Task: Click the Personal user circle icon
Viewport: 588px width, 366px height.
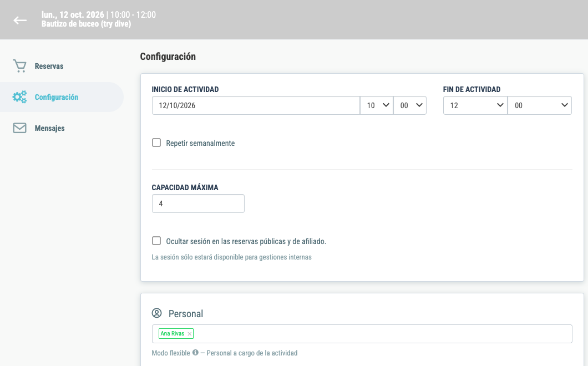Action: 157,313
